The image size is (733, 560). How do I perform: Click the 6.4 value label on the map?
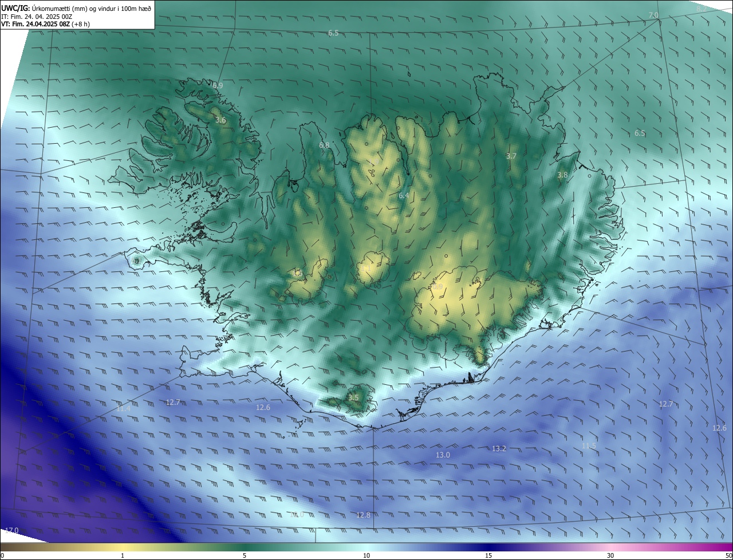click(x=404, y=195)
